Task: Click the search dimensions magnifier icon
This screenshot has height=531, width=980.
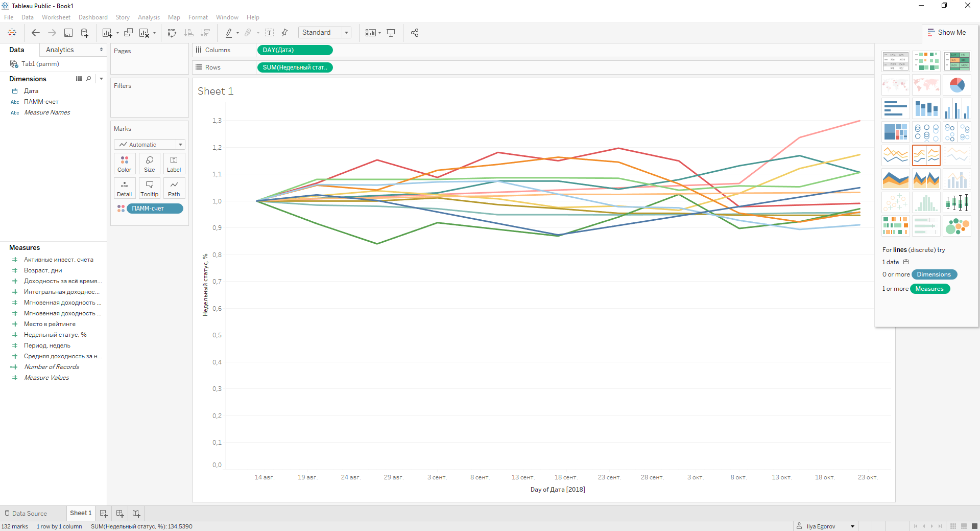Action: [x=89, y=79]
